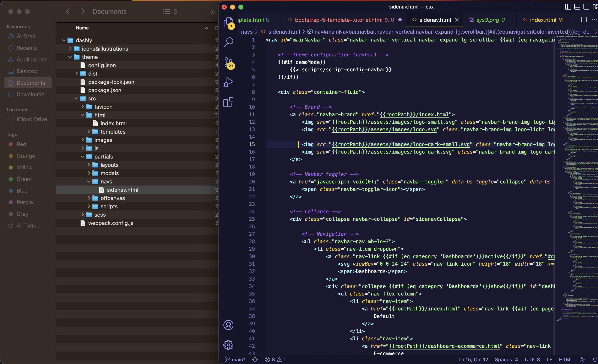Switch to bootstrap-5-template-tutorial.html tab
This screenshot has height=364, width=598.
(x=344, y=20)
